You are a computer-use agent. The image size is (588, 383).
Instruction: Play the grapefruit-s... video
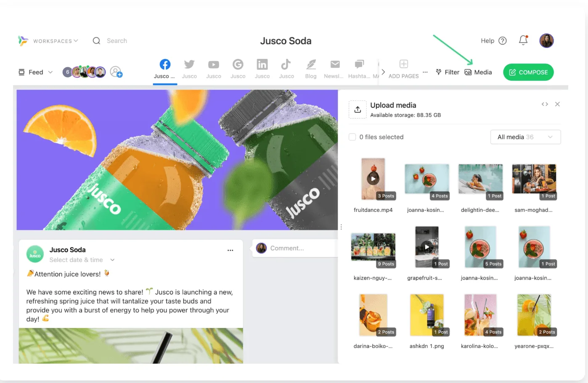(427, 247)
